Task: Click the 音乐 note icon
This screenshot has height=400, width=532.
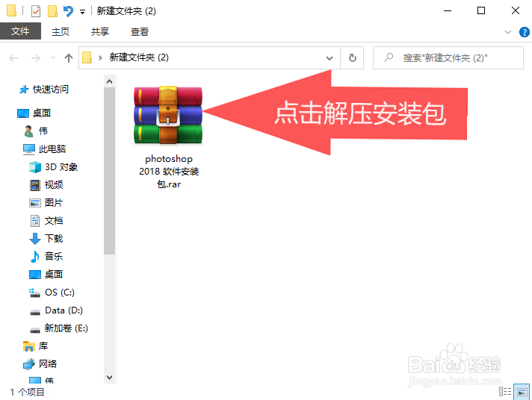Action: coord(35,257)
